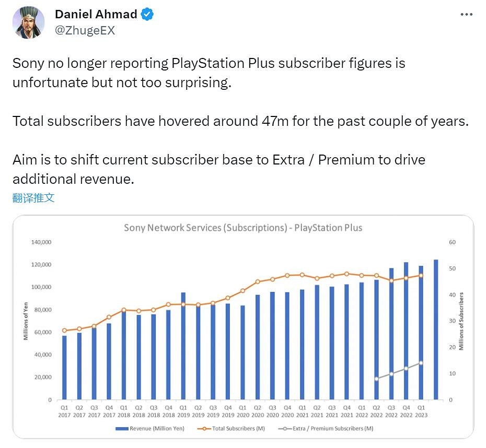Image resolution: width=486 pixels, height=448 pixels.
Task: Click Daniel Ahmad's profile avatar
Action: pyautogui.click(x=29, y=23)
